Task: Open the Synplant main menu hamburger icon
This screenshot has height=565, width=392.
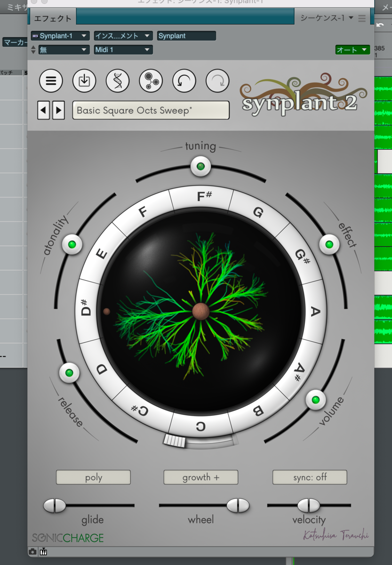Action: (51, 81)
